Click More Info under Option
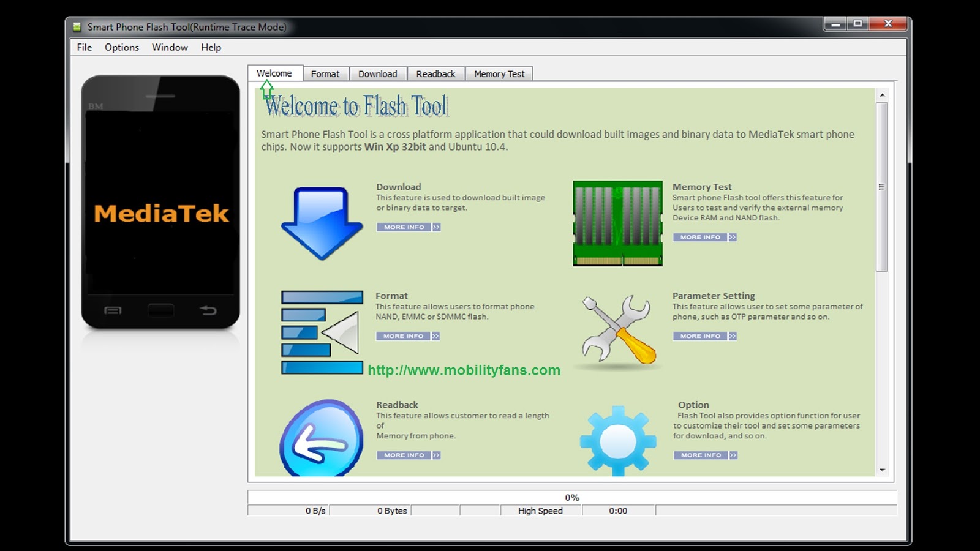 pos(706,455)
